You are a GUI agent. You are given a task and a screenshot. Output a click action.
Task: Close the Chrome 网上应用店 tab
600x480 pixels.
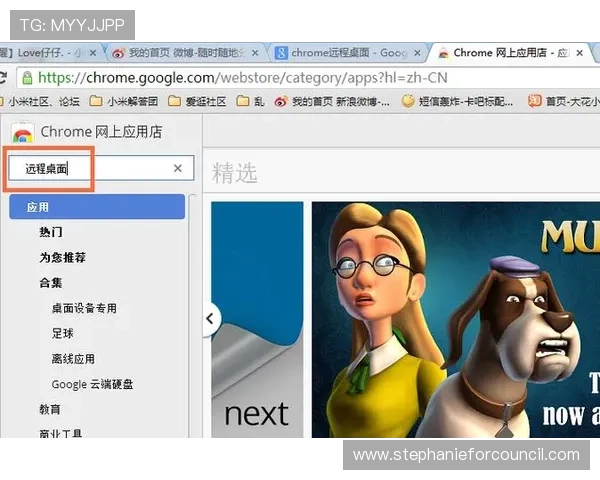[590, 53]
